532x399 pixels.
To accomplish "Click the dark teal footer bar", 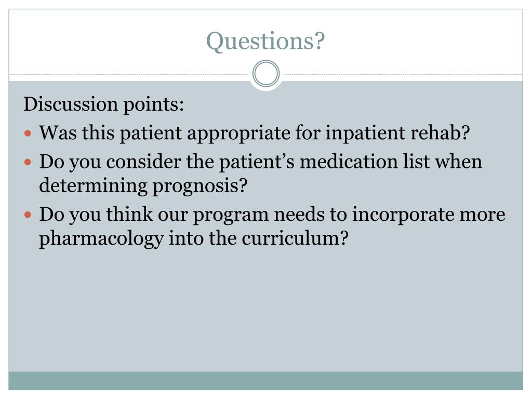I will 265,381.
